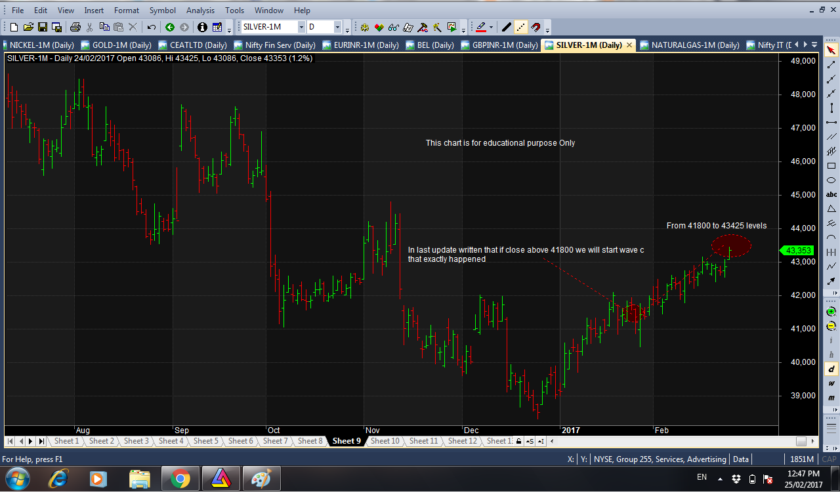Select the ellipse drawing tool

click(x=831, y=178)
